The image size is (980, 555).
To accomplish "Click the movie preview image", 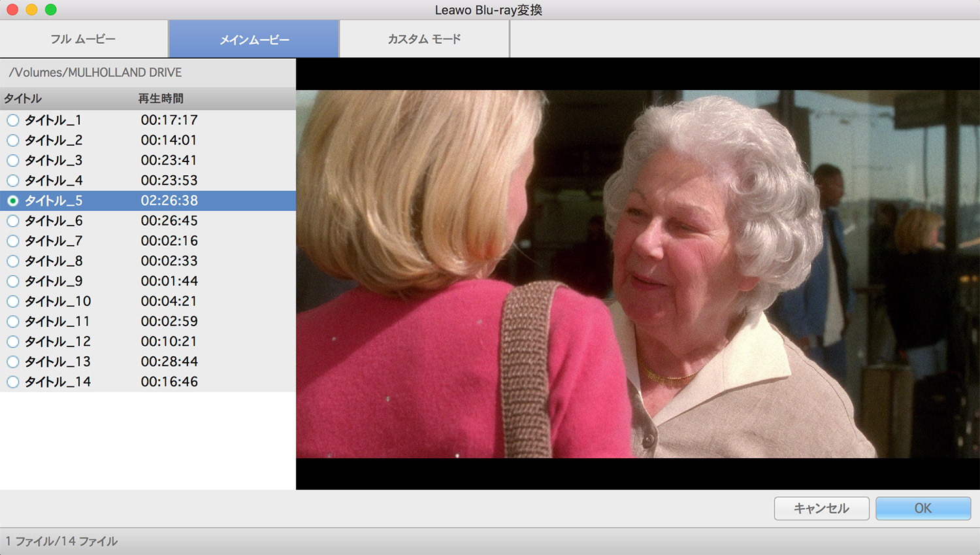I will tap(638, 273).
